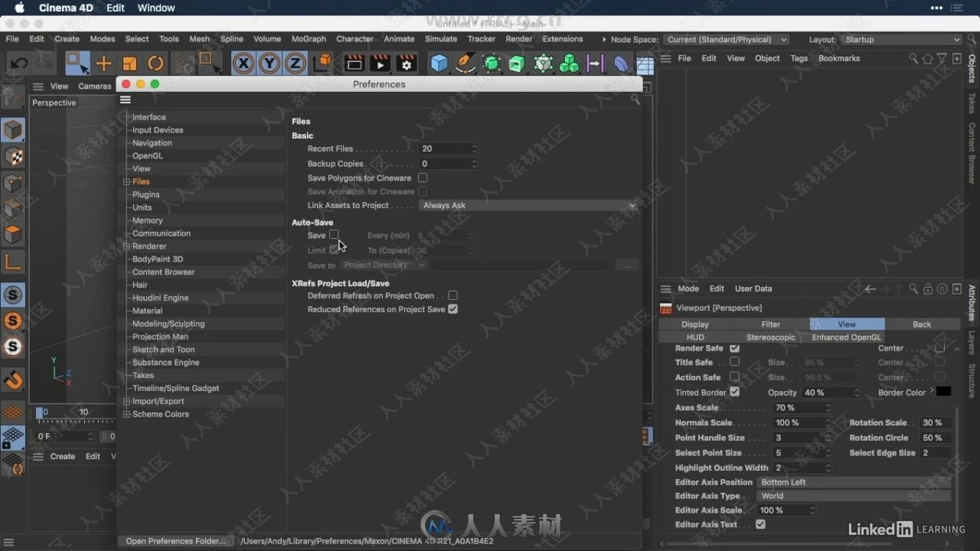The image size is (980, 551).
Task: Open search in Preferences window
Action: [635, 99]
